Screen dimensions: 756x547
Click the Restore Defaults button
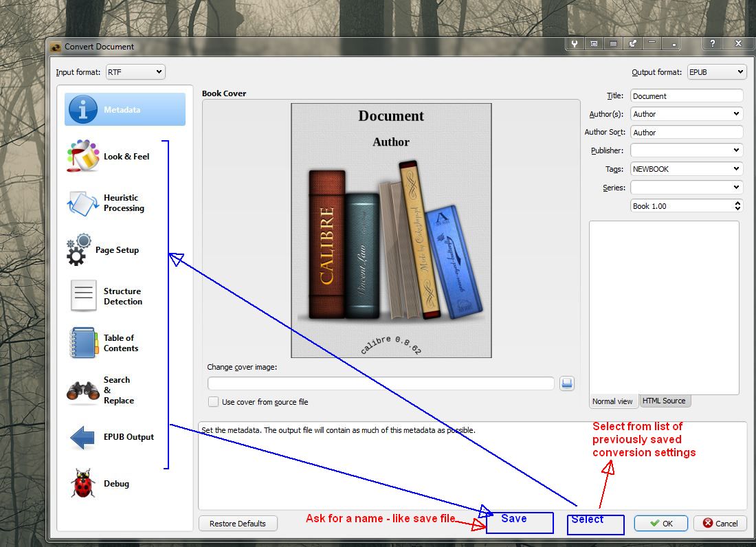point(238,524)
